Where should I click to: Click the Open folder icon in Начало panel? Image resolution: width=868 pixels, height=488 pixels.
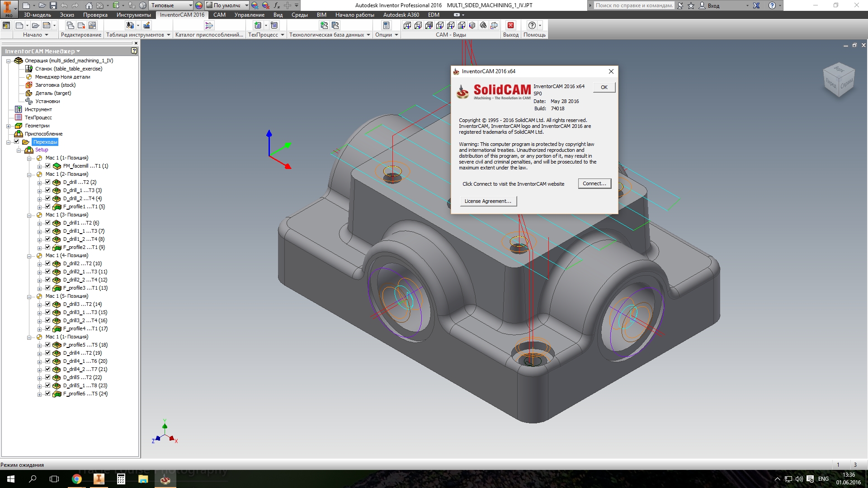tap(35, 25)
